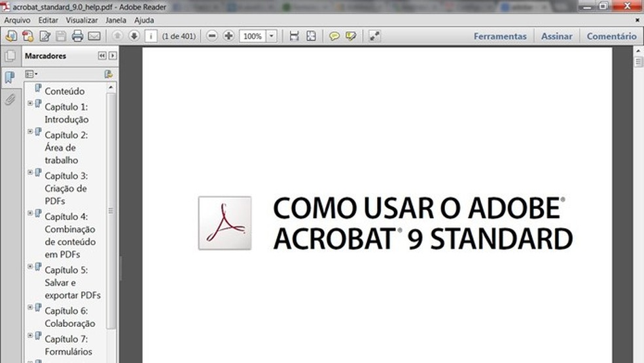
Task: Open the Janela menu
Action: [x=116, y=20]
